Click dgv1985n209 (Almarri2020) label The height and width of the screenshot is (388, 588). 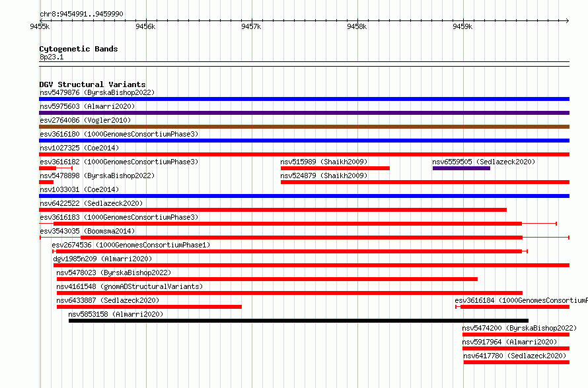click(x=102, y=259)
